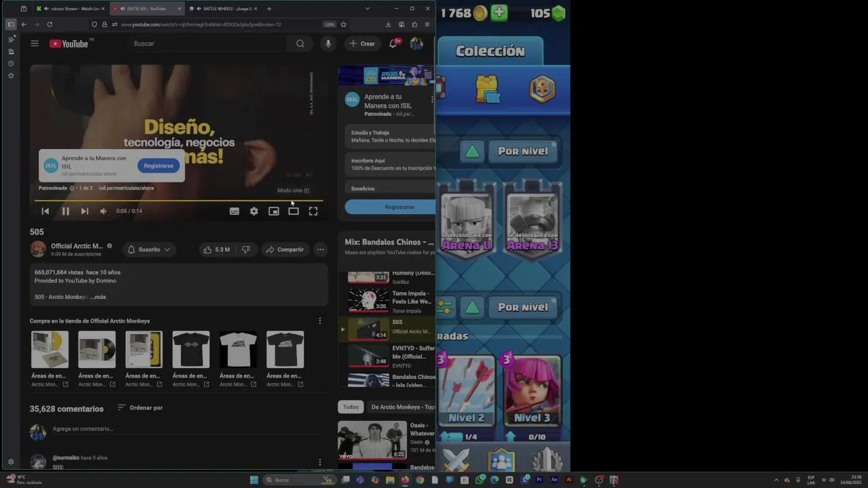Open Oasis Whatever recommended video
Screen dimensions: 868x488
387,439
